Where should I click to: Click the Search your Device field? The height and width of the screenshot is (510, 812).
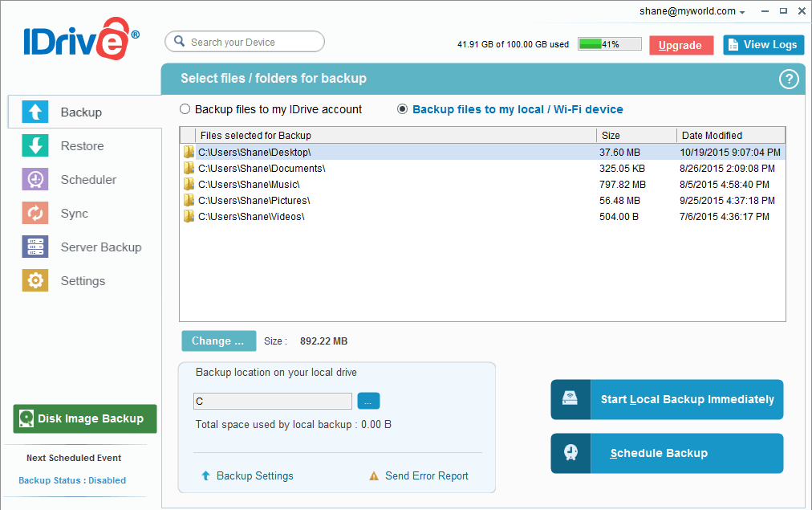coord(245,42)
